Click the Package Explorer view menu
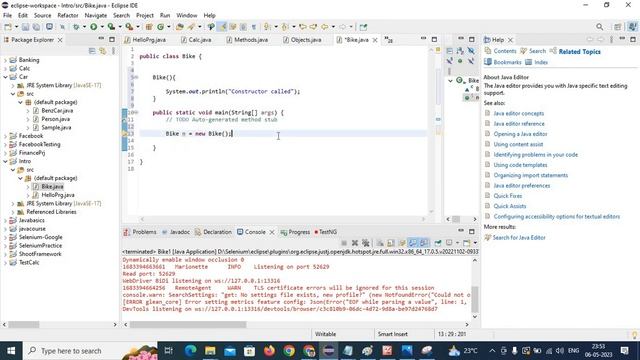This screenshot has height=360, width=640. pos(113,51)
